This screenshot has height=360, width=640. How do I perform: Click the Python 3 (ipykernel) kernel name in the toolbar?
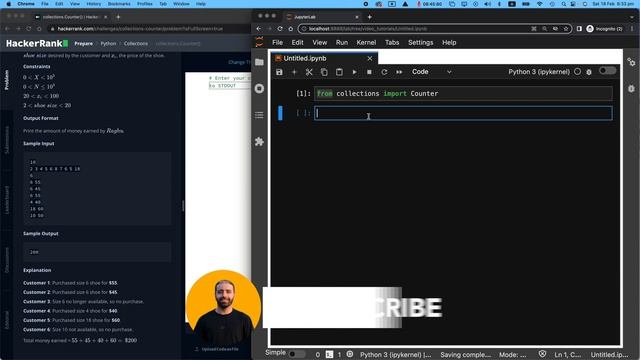(539, 72)
